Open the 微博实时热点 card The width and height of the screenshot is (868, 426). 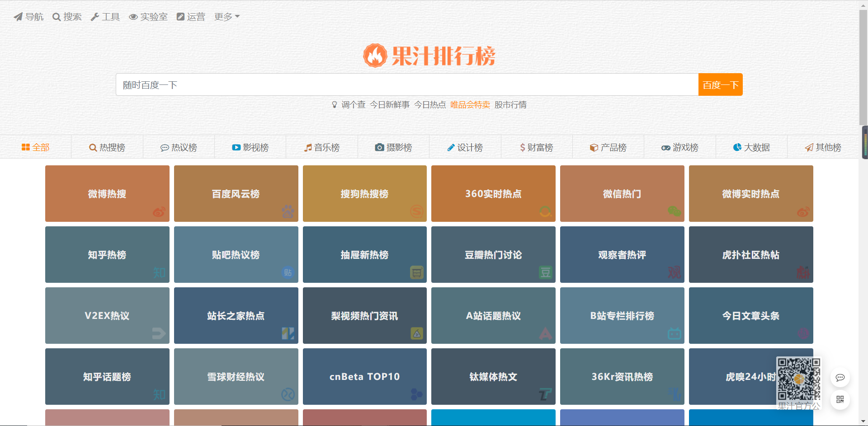(751, 193)
